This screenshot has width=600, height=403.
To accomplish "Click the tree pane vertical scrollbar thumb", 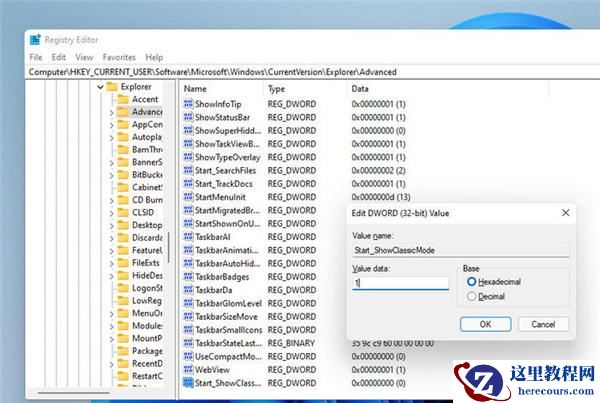I will [x=168, y=247].
